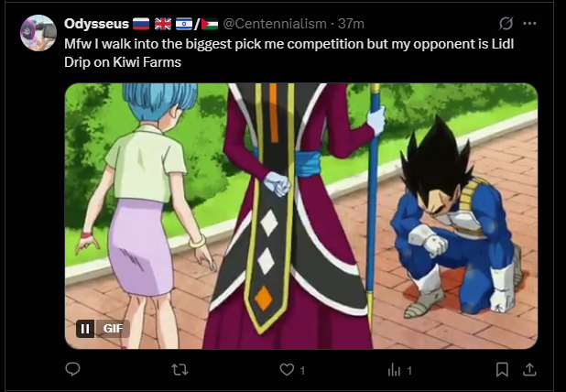
Task: Click the GIF label badge
Action: pos(113,329)
